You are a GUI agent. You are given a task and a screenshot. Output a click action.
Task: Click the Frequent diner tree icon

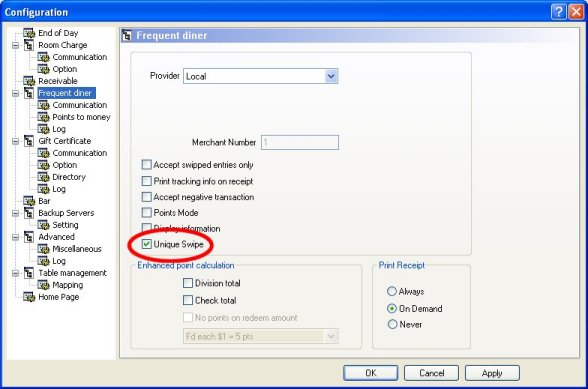coord(29,93)
